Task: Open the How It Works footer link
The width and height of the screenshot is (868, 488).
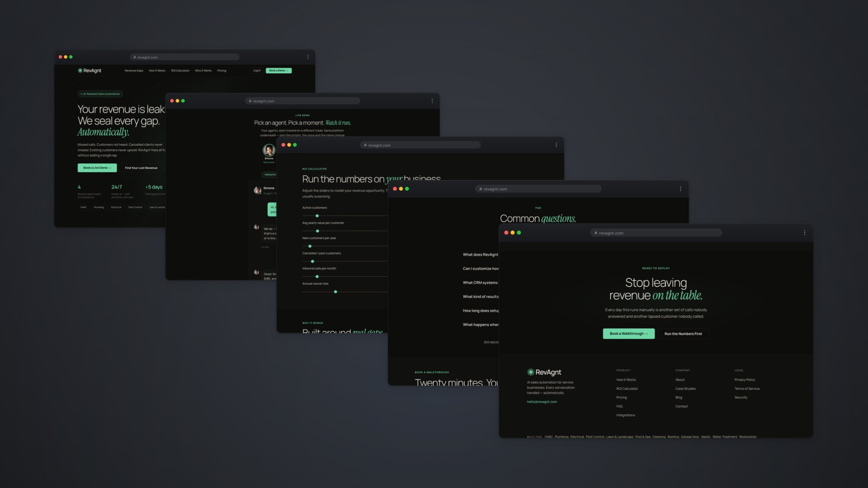Action: coord(626,380)
